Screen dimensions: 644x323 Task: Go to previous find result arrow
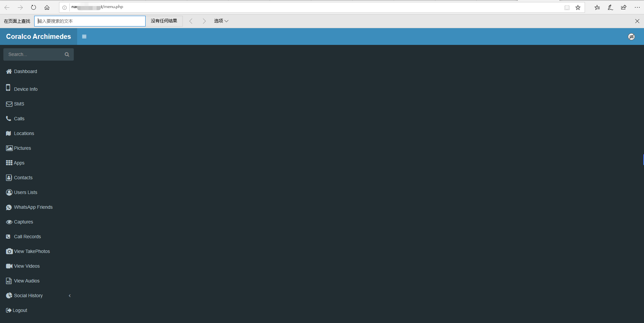191,21
